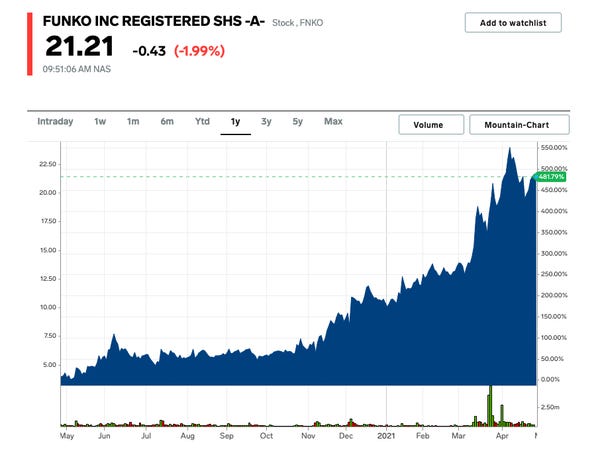This screenshot has height=457, width=600.
Task: Click the 17.50 price axis label
Action: pos(48,221)
